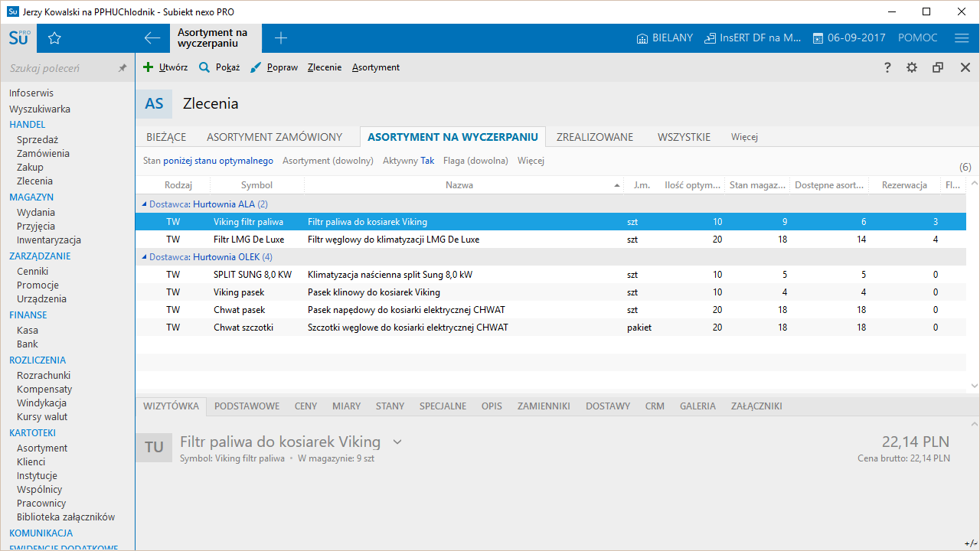Sort the table by the Nazwa column
This screenshot has height=551, width=980.
coord(459,185)
